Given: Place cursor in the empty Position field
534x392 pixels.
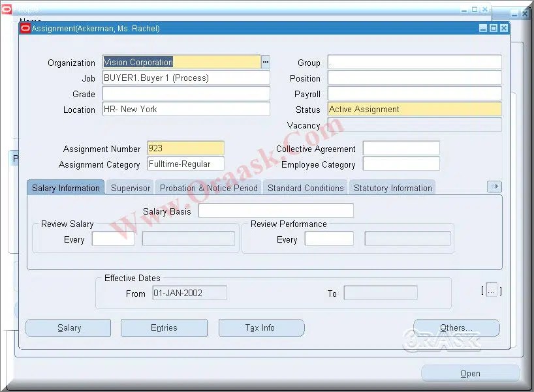Looking at the screenshot, I should tap(414, 78).
